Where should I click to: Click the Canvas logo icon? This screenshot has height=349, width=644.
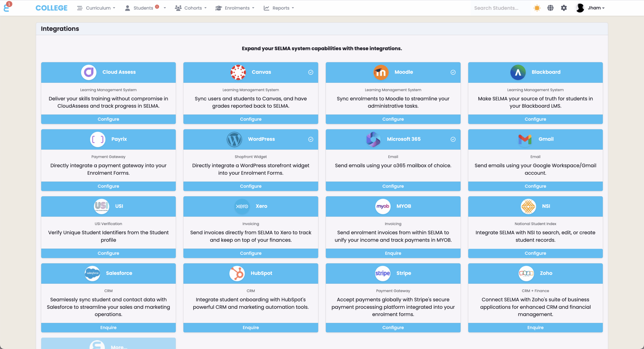click(238, 72)
